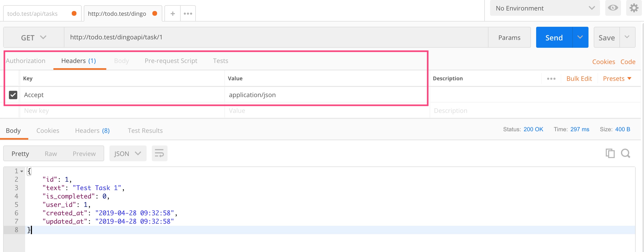Expand Send button dropdown arrow

580,37
